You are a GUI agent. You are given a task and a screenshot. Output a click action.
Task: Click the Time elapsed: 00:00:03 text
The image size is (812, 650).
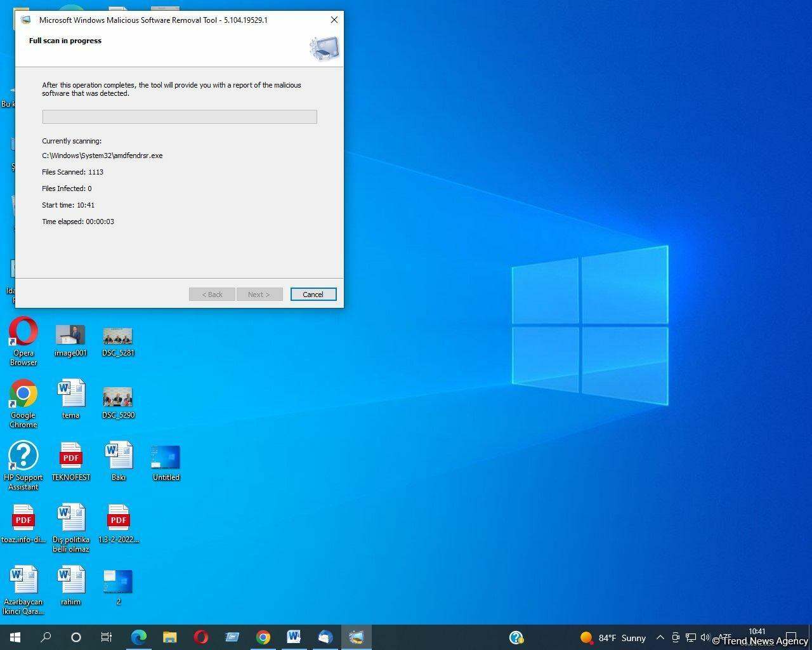78,222
